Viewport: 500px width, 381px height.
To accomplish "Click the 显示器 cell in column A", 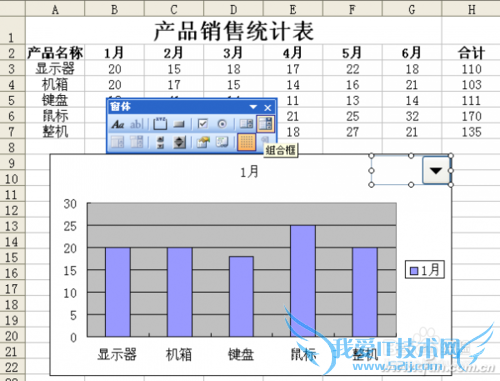I will [x=55, y=69].
